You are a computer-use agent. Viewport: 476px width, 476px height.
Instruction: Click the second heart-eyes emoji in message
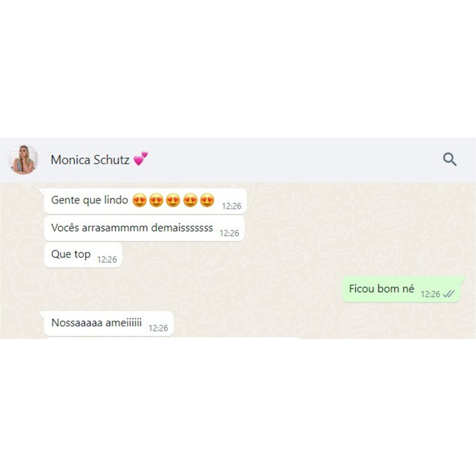tap(156, 201)
